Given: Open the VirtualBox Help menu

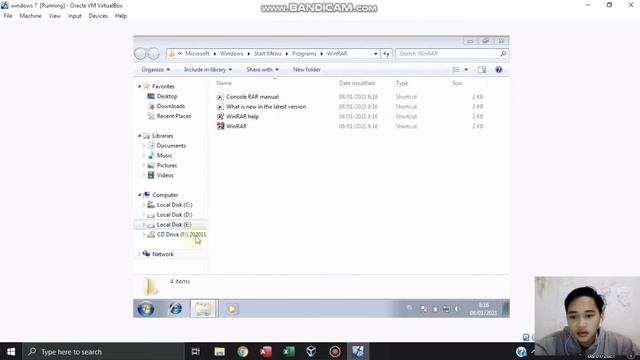Looking at the screenshot, I should point(121,16).
